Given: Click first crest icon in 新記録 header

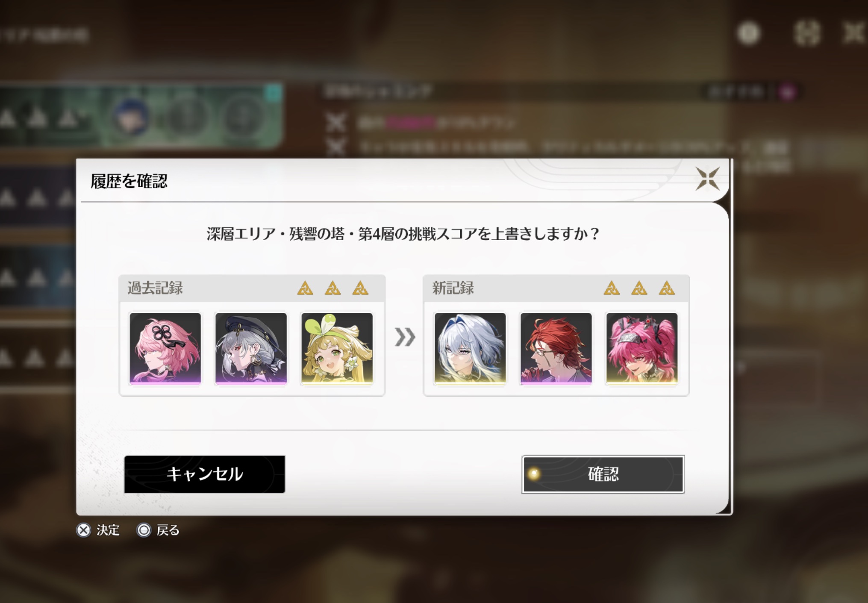Looking at the screenshot, I should (612, 288).
